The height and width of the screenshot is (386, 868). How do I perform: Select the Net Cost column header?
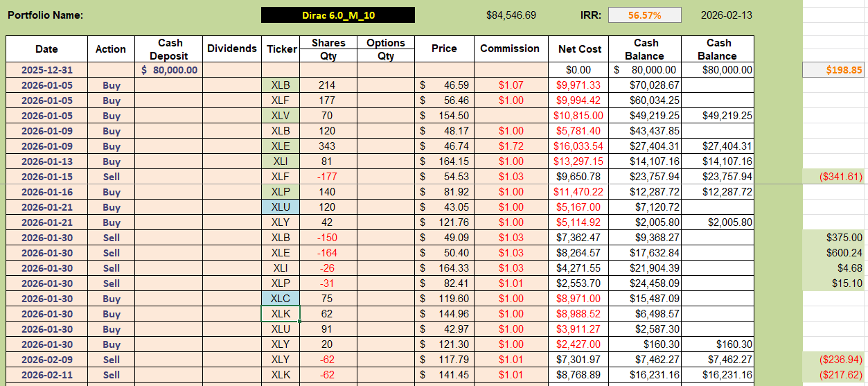[x=580, y=49]
